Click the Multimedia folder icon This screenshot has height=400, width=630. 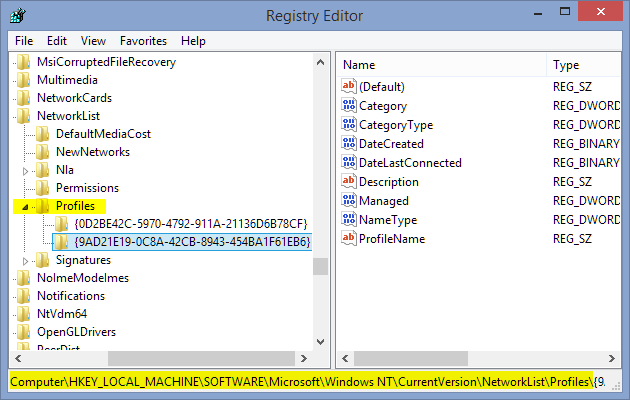tap(24, 80)
